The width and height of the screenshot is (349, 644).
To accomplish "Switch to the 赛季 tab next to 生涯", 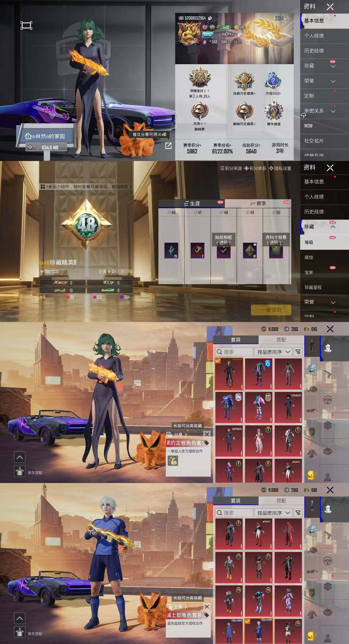I will [258, 203].
